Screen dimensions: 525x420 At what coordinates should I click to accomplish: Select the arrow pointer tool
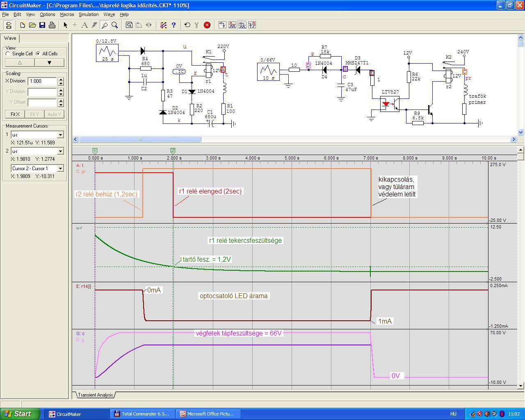(x=65, y=25)
